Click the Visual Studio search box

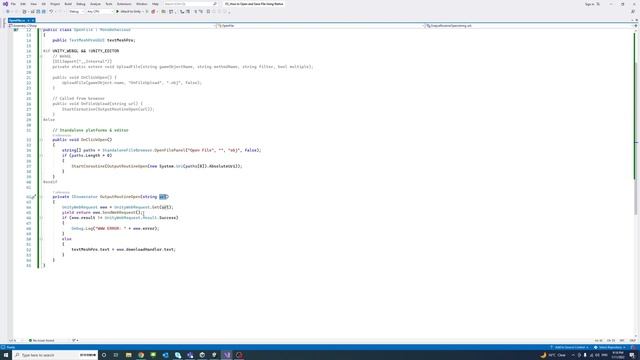pyautogui.click(x=190, y=4)
